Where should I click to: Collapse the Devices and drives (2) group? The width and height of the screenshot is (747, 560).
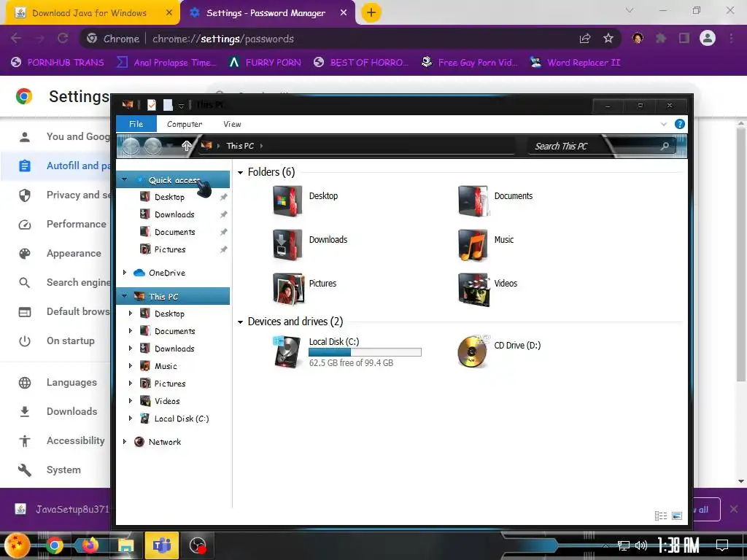point(241,322)
